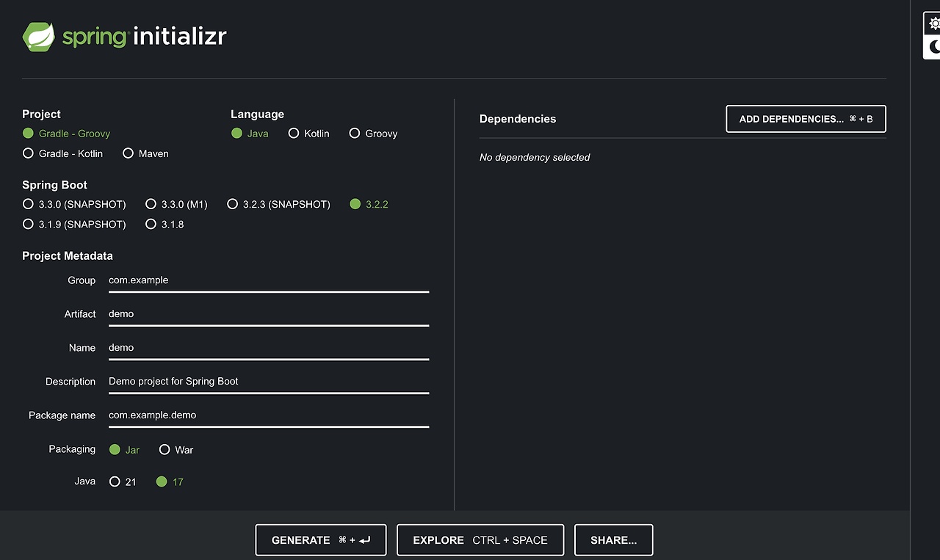
Task: Switch to dark theme moon icon
Action: (933, 47)
